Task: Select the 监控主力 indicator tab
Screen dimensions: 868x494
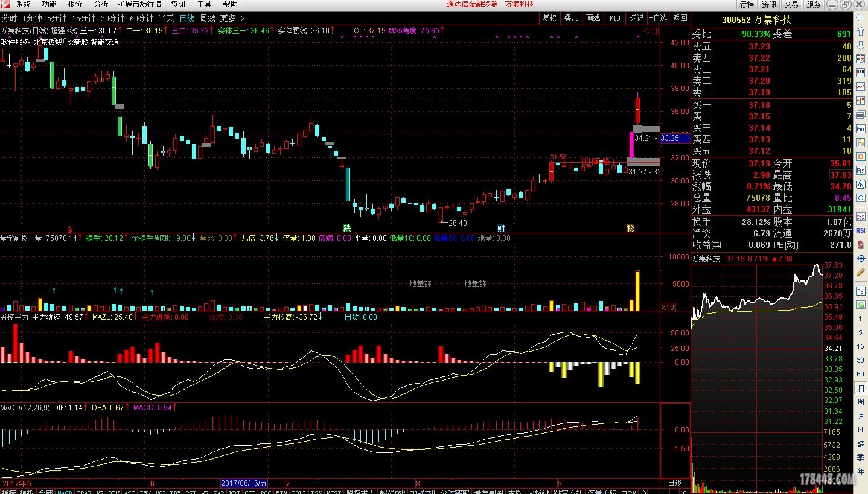Action: (360, 491)
